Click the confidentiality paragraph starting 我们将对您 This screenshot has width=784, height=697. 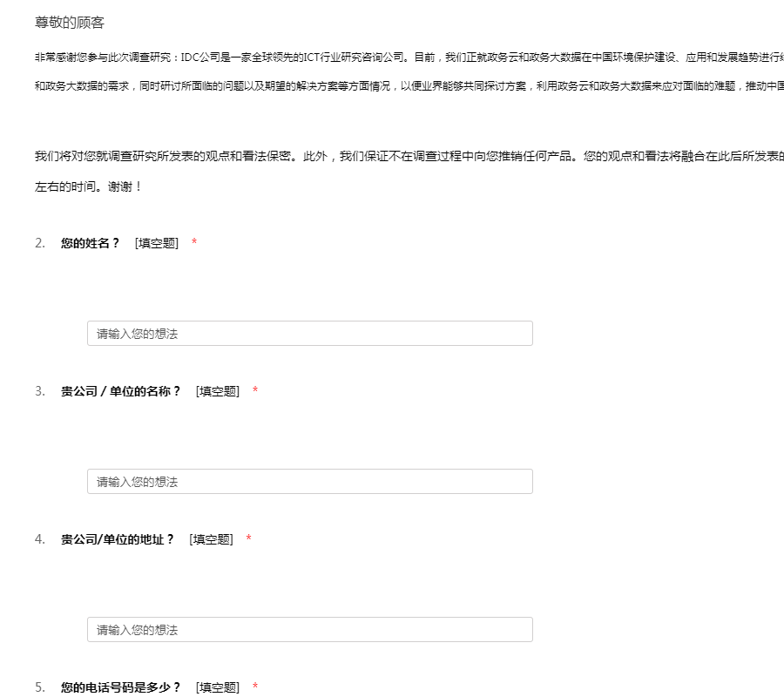pyautogui.click(x=392, y=157)
